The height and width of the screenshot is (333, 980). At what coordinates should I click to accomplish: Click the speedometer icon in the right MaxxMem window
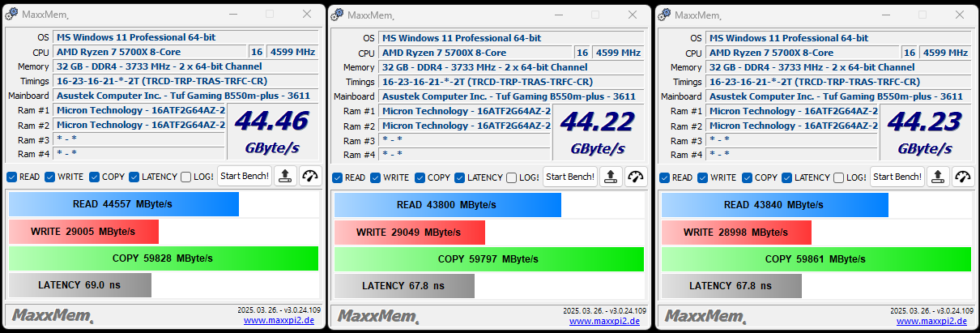(964, 177)
